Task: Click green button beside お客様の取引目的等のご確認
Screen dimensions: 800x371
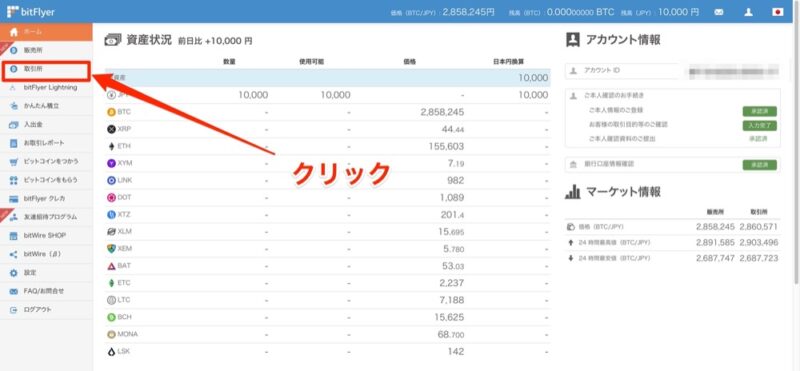Action: [760, 125]
